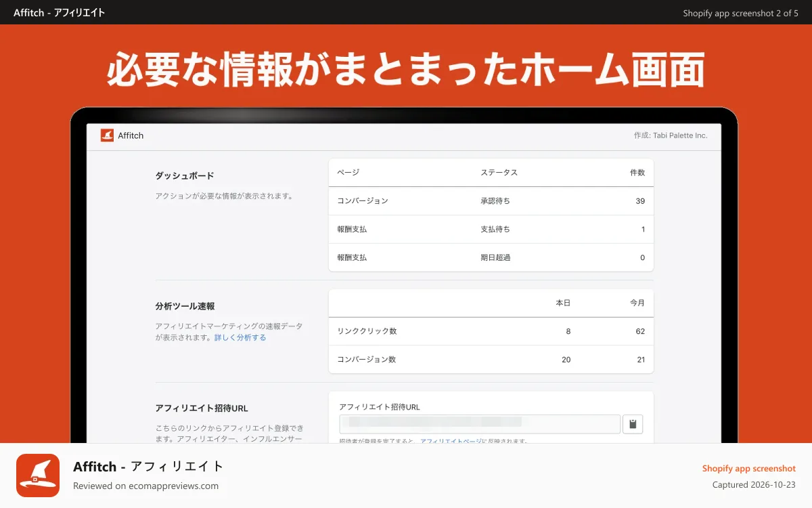Click the ダッシュボード section heading
Image resolution: width=812 pixels, height=508 pixels.
click(185, 175)
